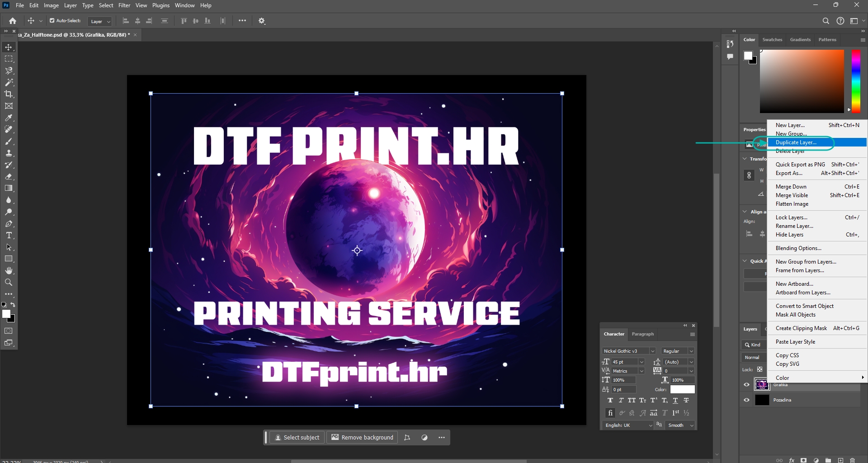
Task: Open the options bar settings gear
Action: 262,21
